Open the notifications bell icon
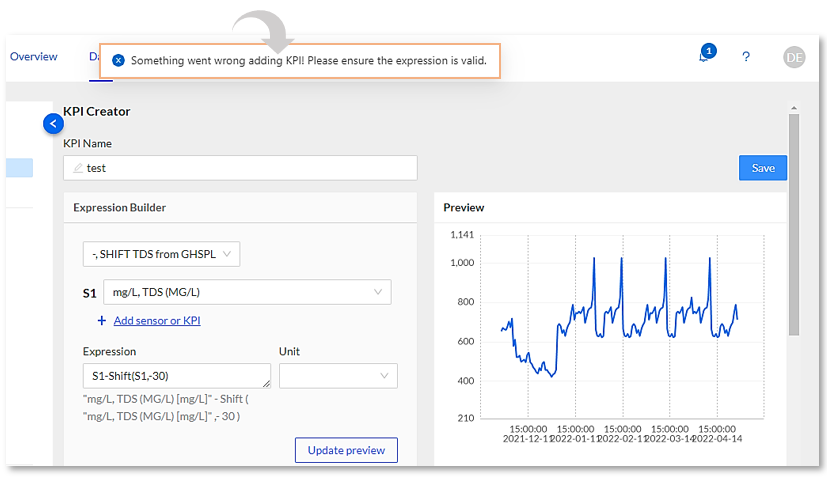827x488 pixels. click(x=704, y=57)
